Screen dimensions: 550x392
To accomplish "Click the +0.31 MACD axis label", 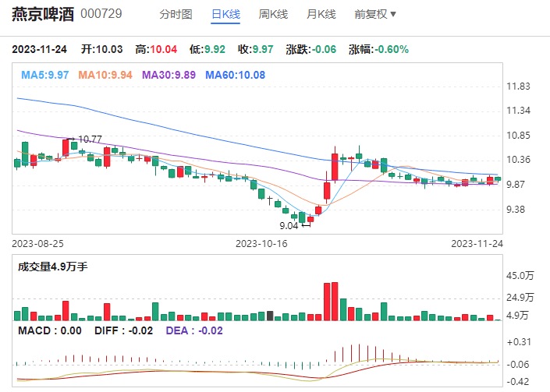I will pos(519,342).
